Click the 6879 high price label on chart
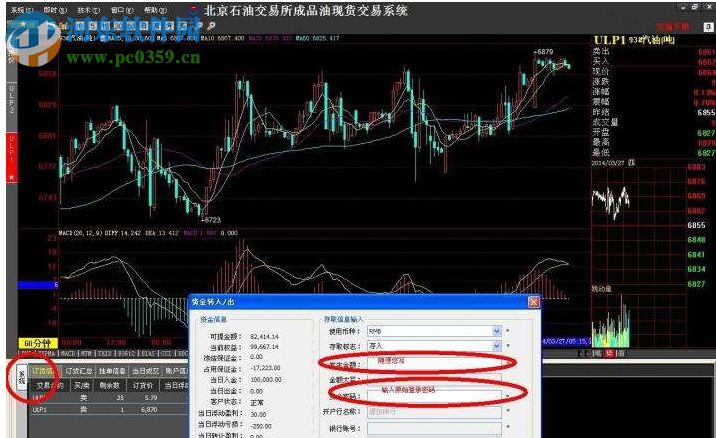 coord(544,52)
